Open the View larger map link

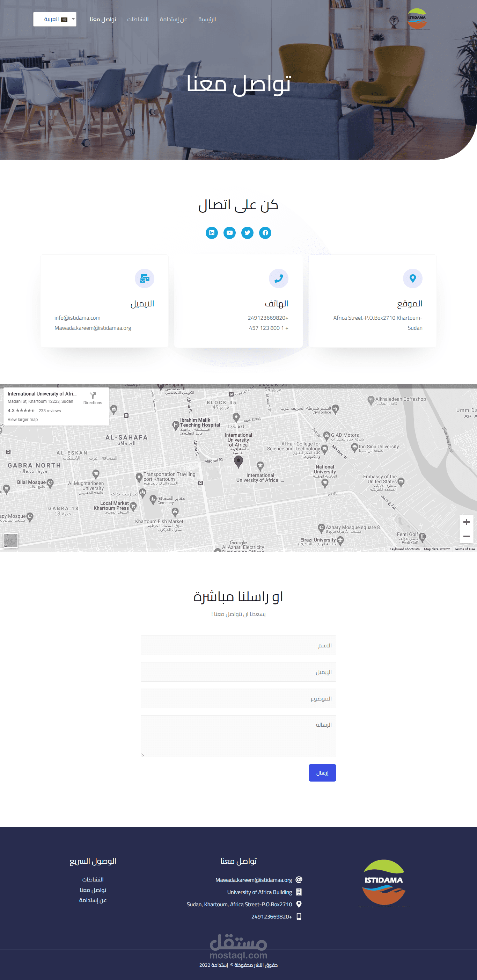(23, 420)
